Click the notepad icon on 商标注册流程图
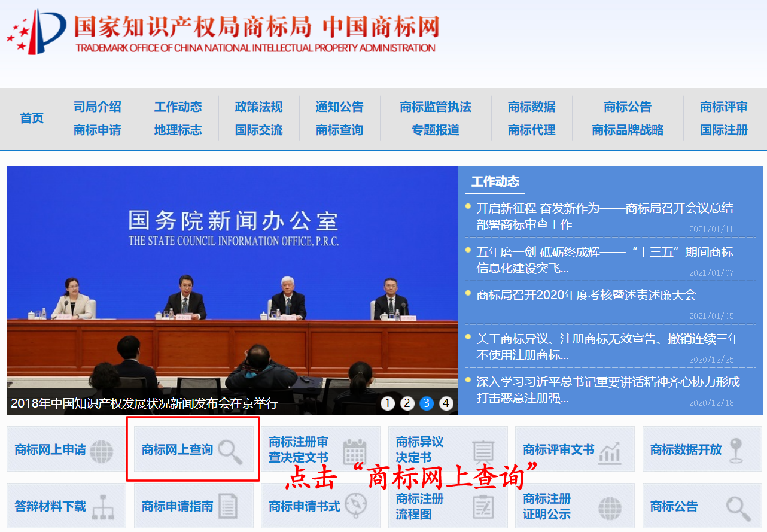 pyautogui.click(x=483, y=506)
